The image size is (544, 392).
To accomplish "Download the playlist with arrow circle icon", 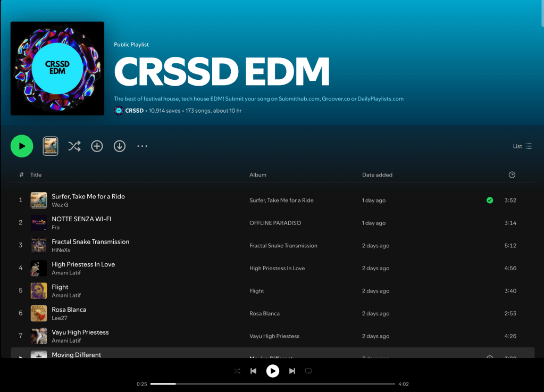I will (x=119, y=146).
